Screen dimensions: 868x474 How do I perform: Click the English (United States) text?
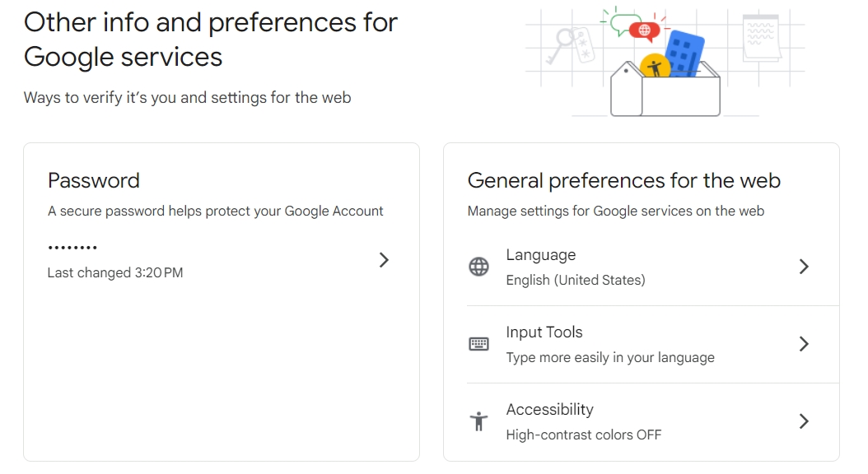[576, 280]
